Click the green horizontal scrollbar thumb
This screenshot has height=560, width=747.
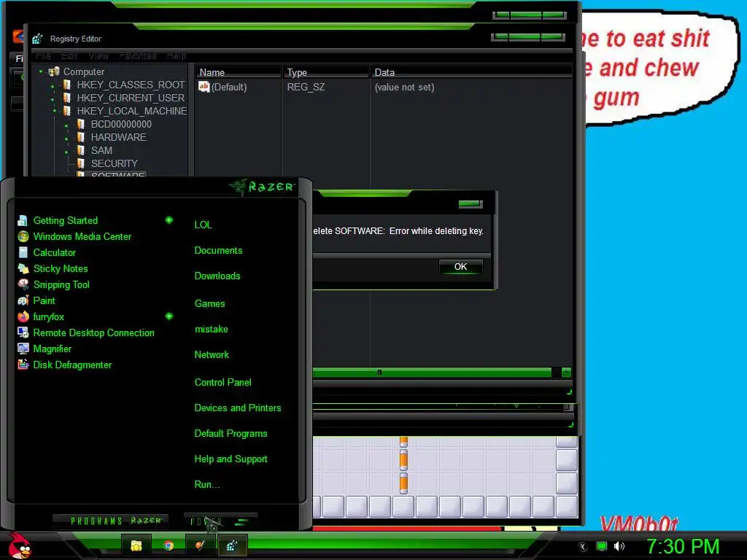(x=432, y=373)
